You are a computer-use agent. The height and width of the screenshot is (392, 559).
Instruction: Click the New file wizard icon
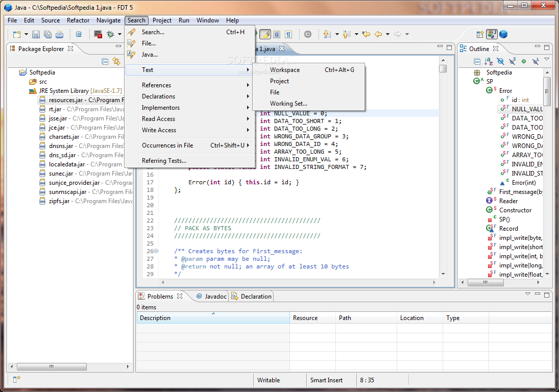pos(16,34)
